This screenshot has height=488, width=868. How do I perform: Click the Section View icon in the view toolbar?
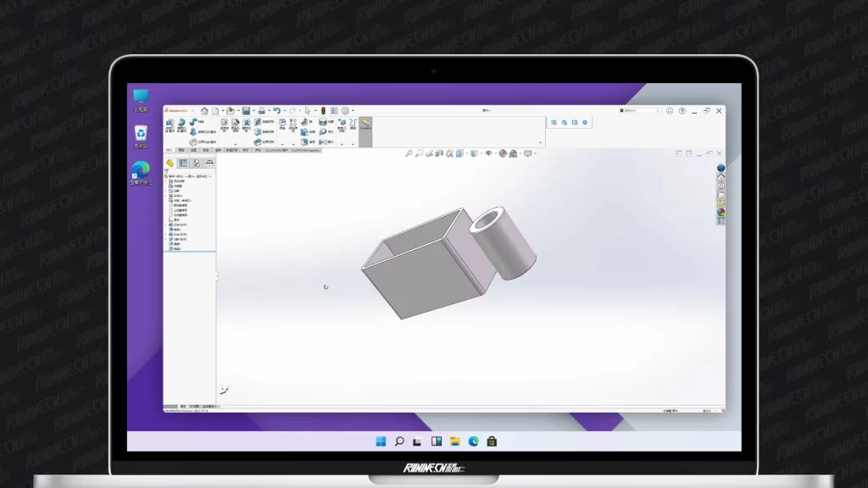439,153
